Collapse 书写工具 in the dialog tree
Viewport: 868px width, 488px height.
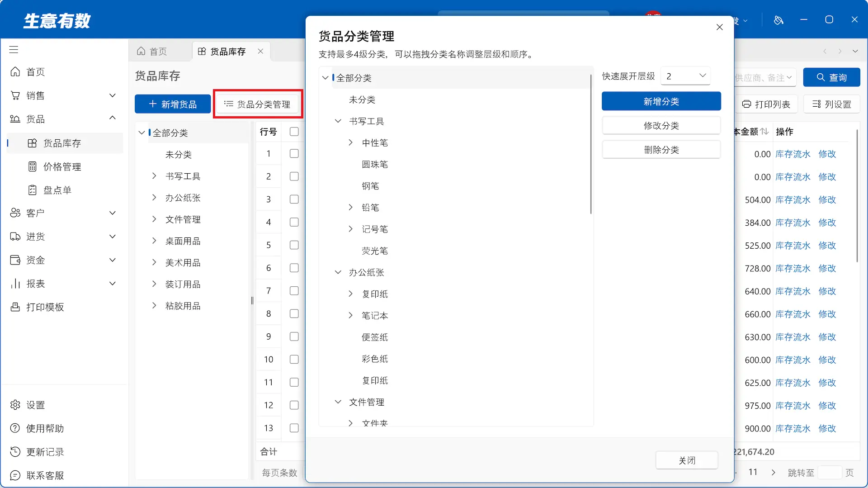(338, 121)
